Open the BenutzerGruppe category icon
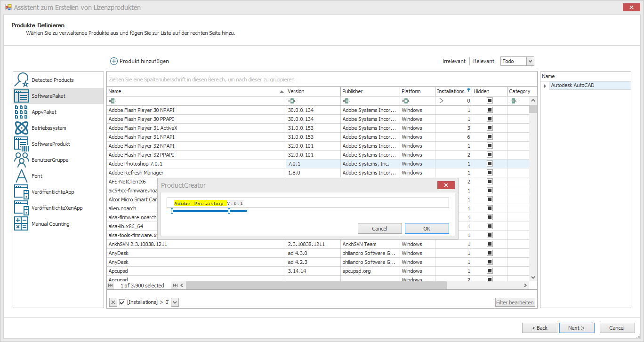The height and width of the screenshot is (342, 644). (22, 160)
